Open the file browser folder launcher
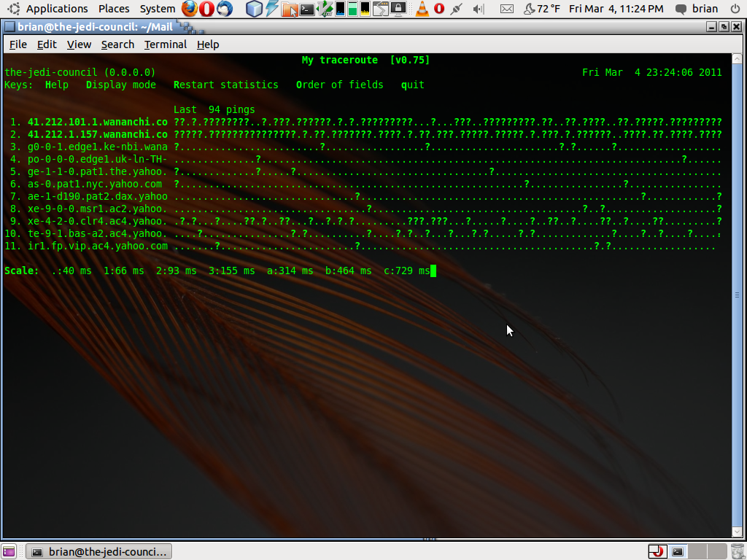The image size is (747, 560). pos(289,9)
